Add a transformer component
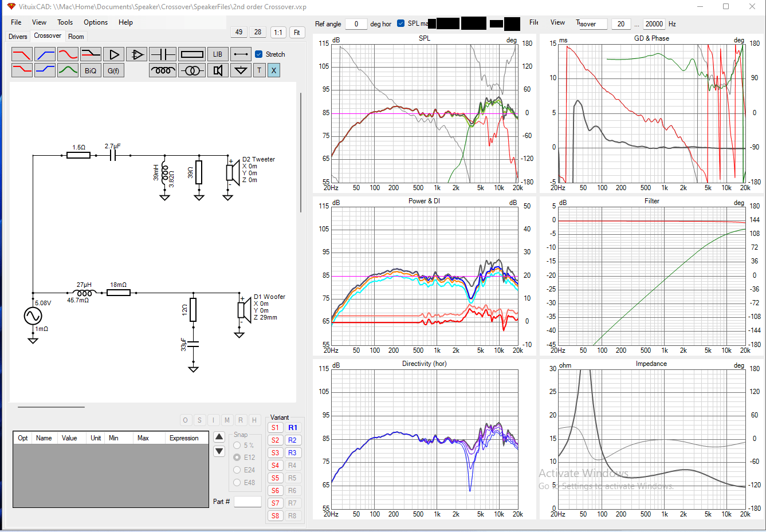Screen dimensions: 766x532 click(192, 70)
